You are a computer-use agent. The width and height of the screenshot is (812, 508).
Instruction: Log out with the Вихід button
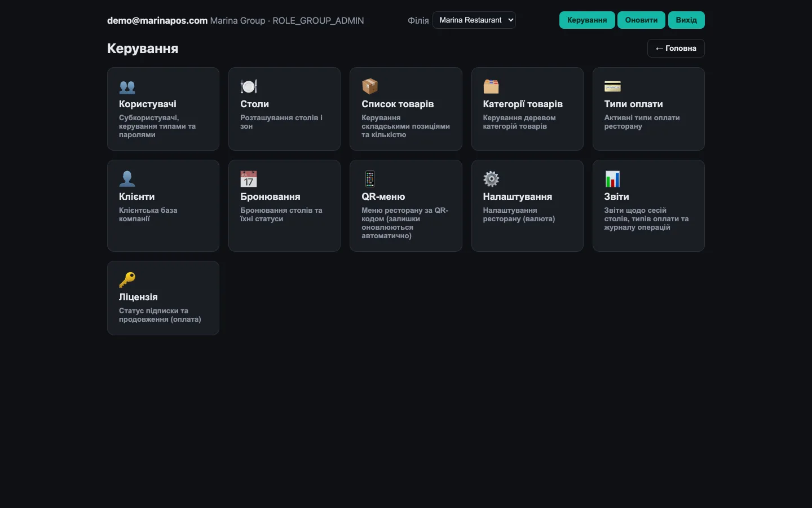(x=686, y=20)
